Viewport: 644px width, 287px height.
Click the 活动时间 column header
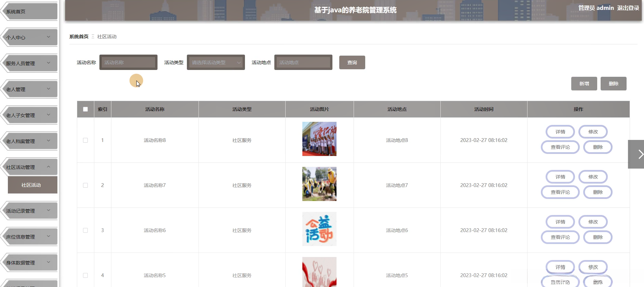coord(484,109)
